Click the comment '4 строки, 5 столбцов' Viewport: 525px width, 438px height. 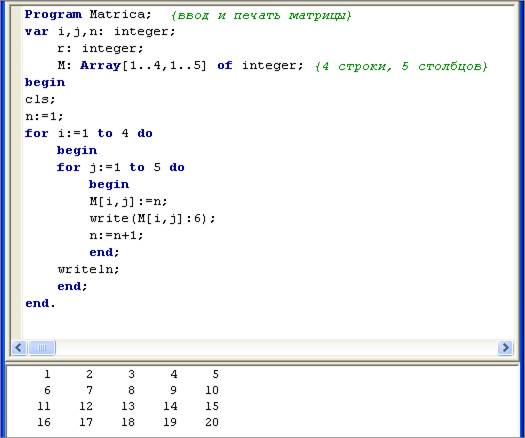[401, 66]
